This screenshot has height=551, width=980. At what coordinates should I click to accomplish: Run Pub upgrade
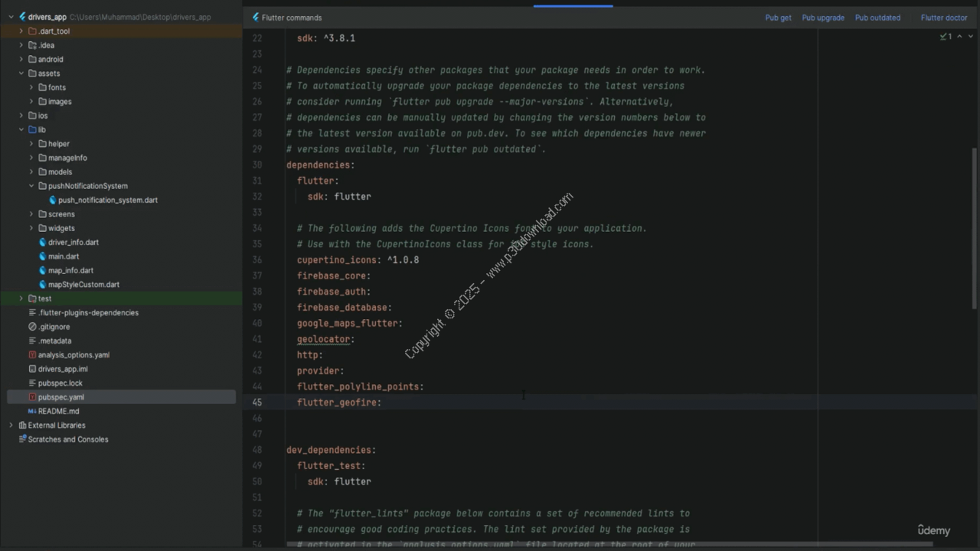click(x=823, y=18)
